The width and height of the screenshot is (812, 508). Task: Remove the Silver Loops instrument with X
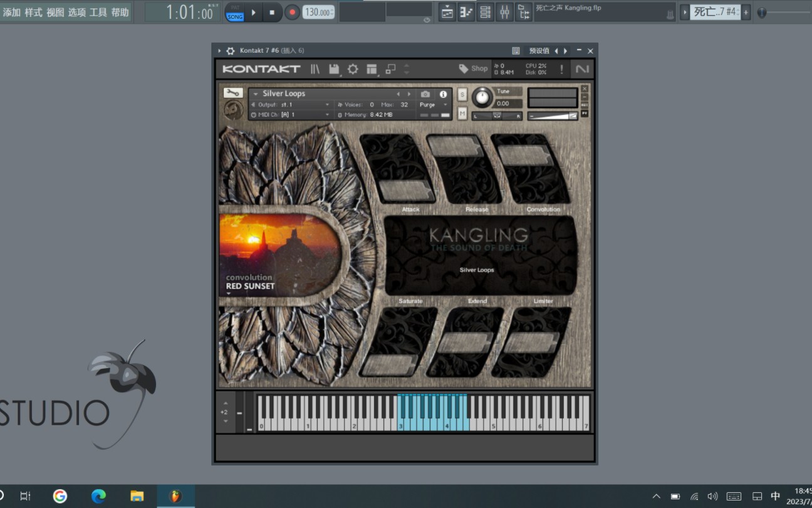[585, 88]
